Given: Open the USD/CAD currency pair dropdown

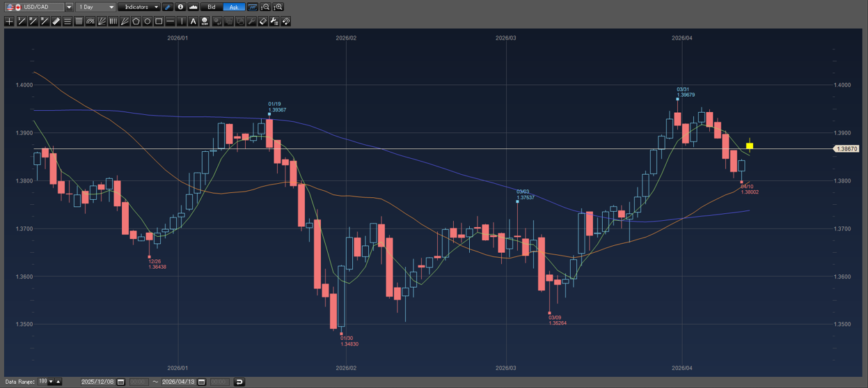Looking at the screenshot, I should tap(69, 7).
